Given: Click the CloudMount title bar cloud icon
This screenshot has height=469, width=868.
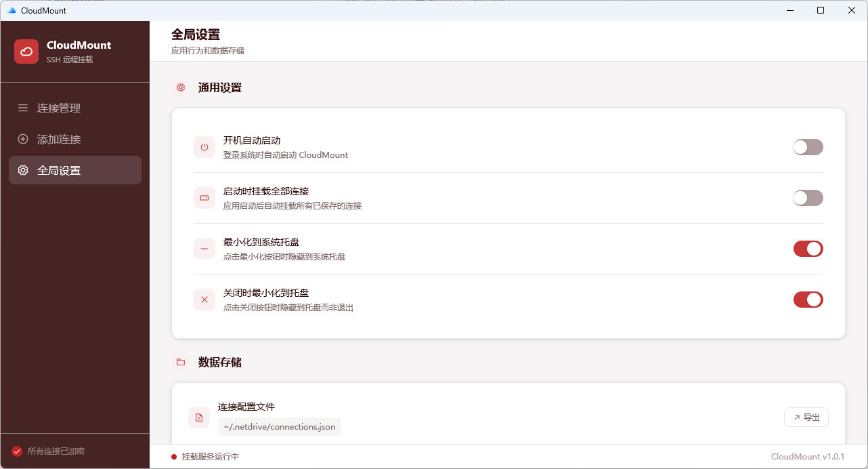Looking at the screenshot, I should 12,10.
